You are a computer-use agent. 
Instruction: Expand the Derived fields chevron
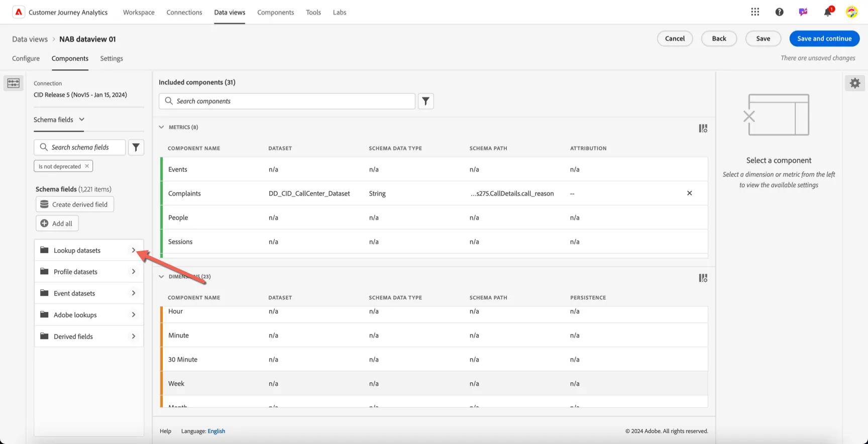pyautogui.click(x=134, y=337)
